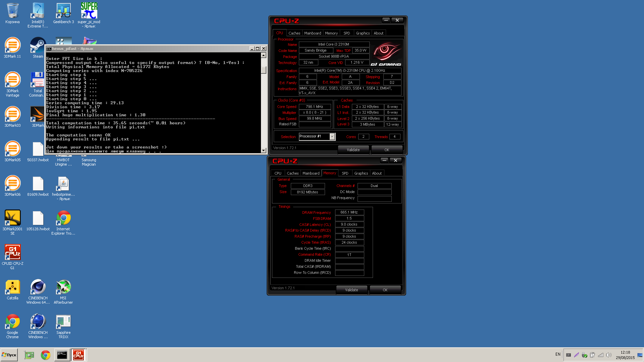Click OK in the lower CPU-Z window
The image size is (644, 362).
[x=385, y=290]
